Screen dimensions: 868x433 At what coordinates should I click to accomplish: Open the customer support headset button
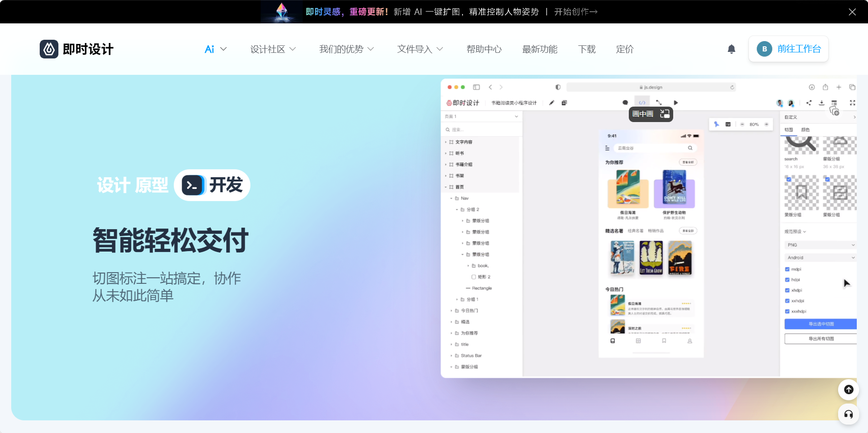click(848, 414)
